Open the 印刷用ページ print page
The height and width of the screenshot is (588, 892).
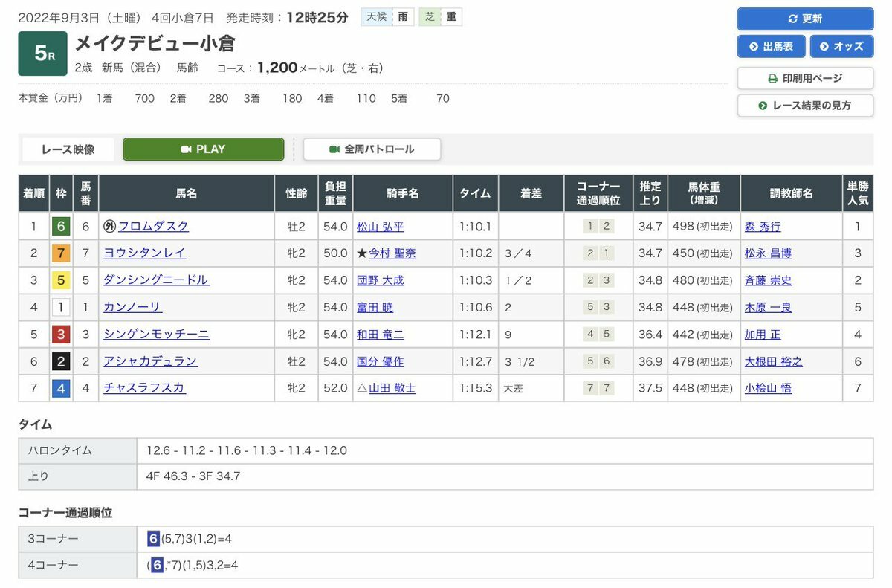click(x=805, y=78)
